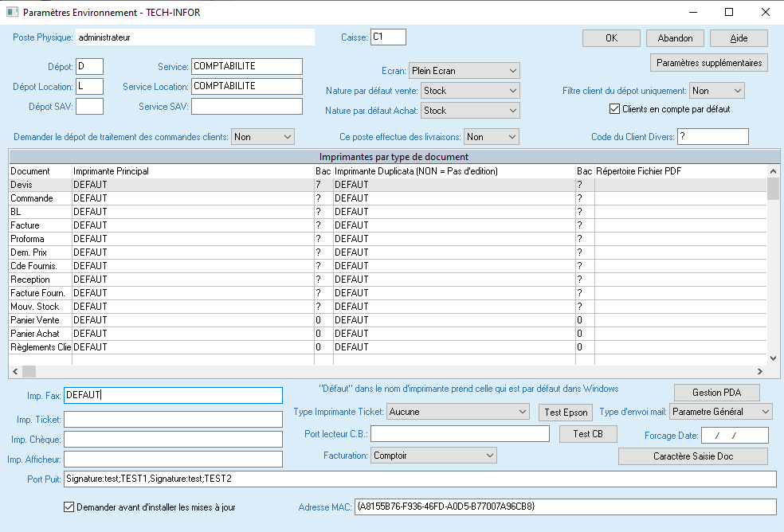Expand 'Type Imprimante Ticket' dropdown
This screenshot has width=784, height=532.
pyautogui.click(x=458, y=412)
